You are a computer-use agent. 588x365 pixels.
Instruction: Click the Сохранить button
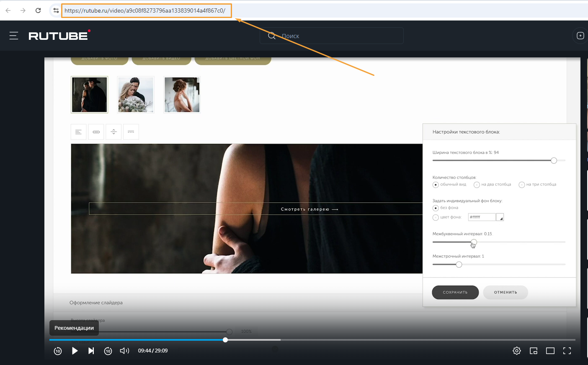pyautogui.click(x=455, y=293)
